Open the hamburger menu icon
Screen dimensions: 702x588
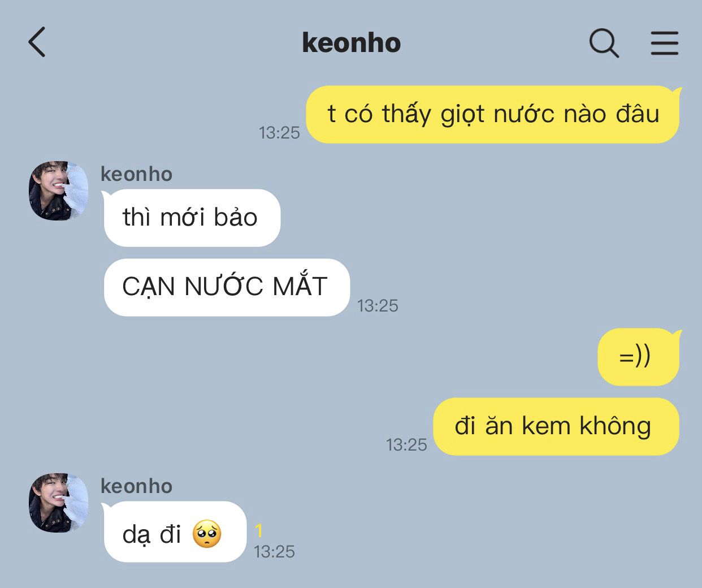pos(664,43)
